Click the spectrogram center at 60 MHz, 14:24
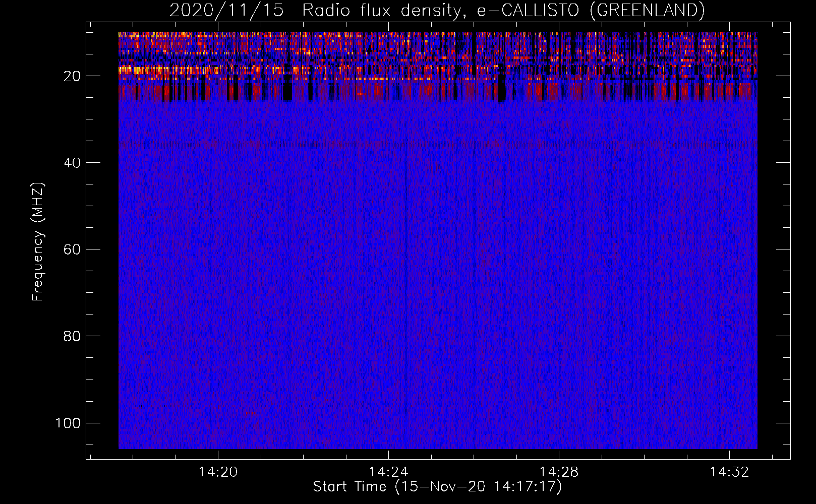Image resolution: width=816 pixels, height=504 pixels. tap(388, 249)
